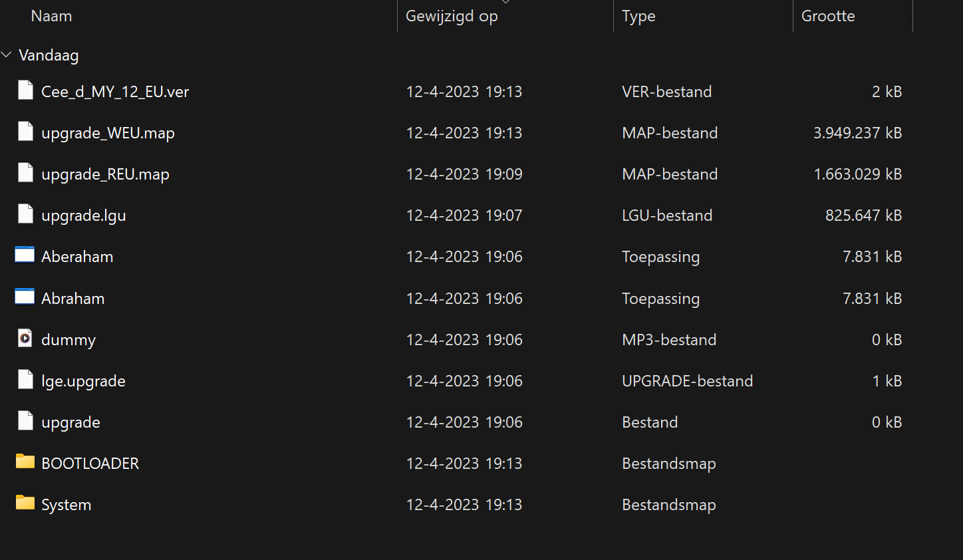The image size is (963, 560).
Task: Click the upgrade.lgu file icon
Action: coord(25,214)
